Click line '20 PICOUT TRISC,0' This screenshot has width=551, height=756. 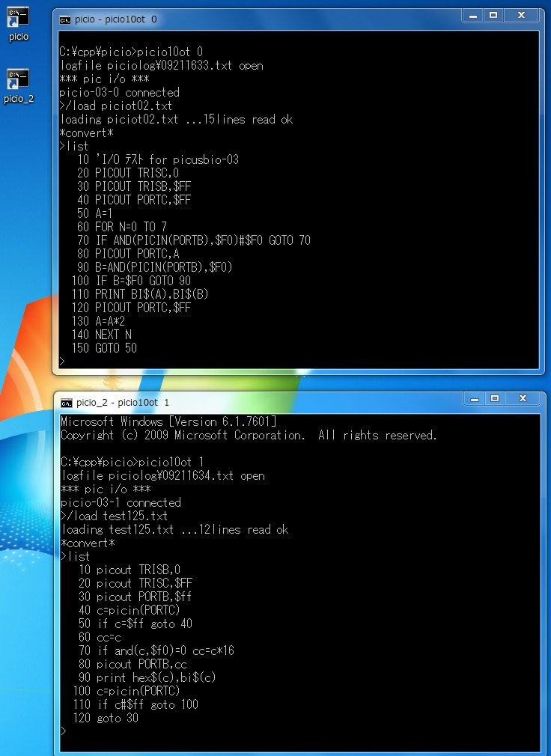point(128,173)
